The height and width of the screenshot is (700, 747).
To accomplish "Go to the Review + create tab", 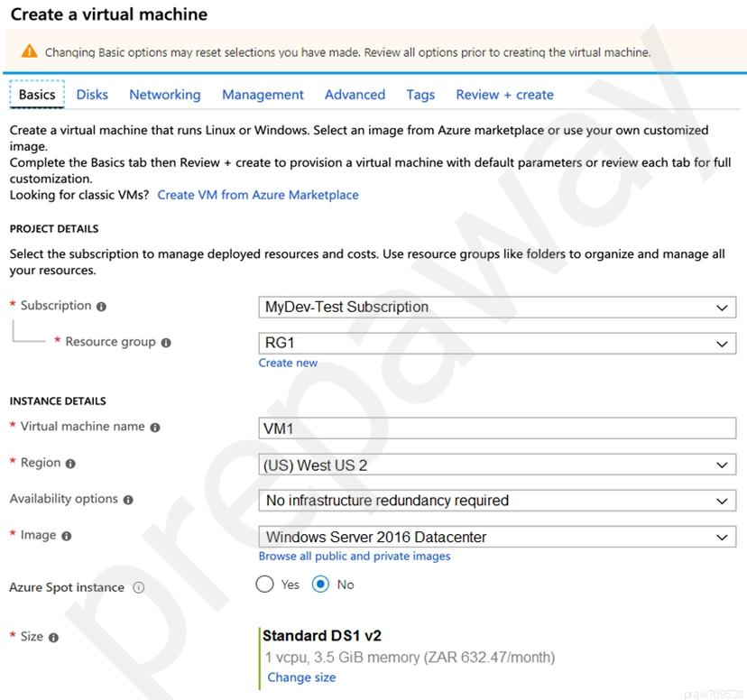I will [505, 95].
